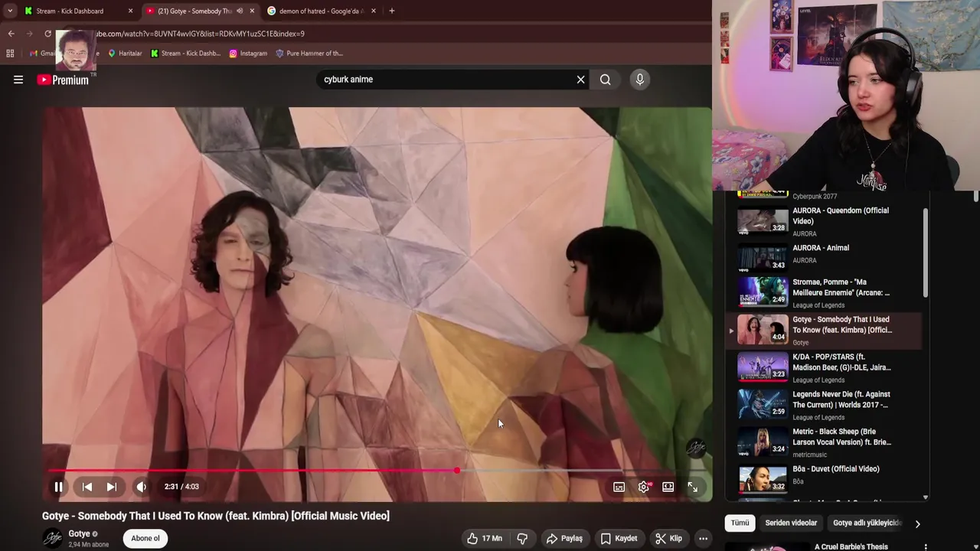Expand more filter chips with arrow
The image size is (980, 551).
click(917, 523)
